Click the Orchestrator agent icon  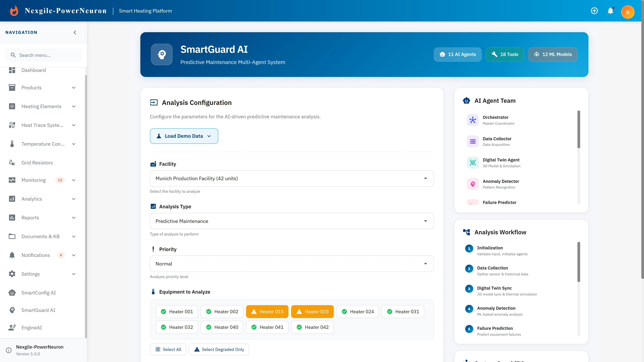472,120
